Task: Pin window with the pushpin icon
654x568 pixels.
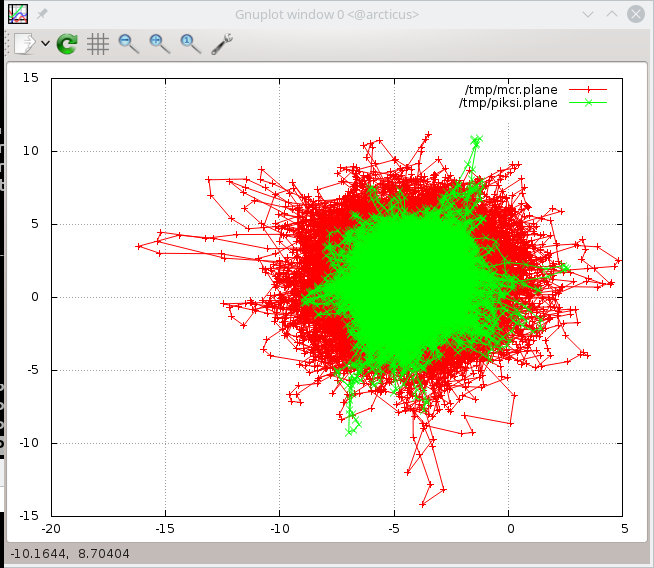Action: [x=42, y=14]
